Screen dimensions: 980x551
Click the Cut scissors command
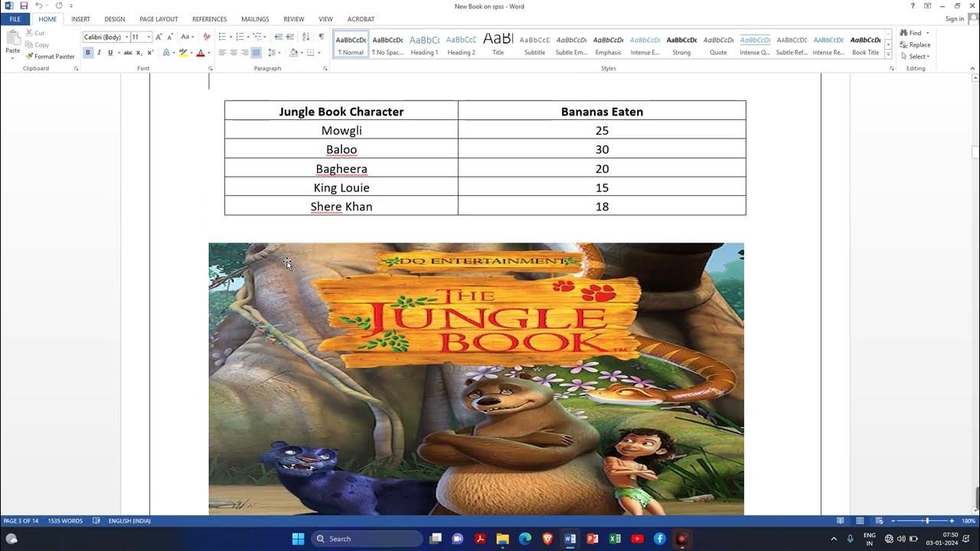(x=35, y=33)
